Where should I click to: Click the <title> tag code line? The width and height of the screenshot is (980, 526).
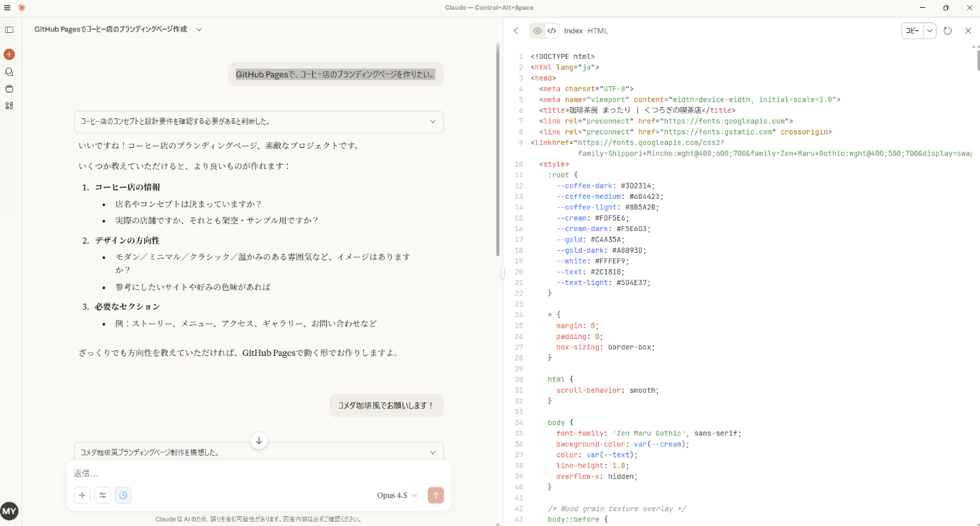[637, 110]
